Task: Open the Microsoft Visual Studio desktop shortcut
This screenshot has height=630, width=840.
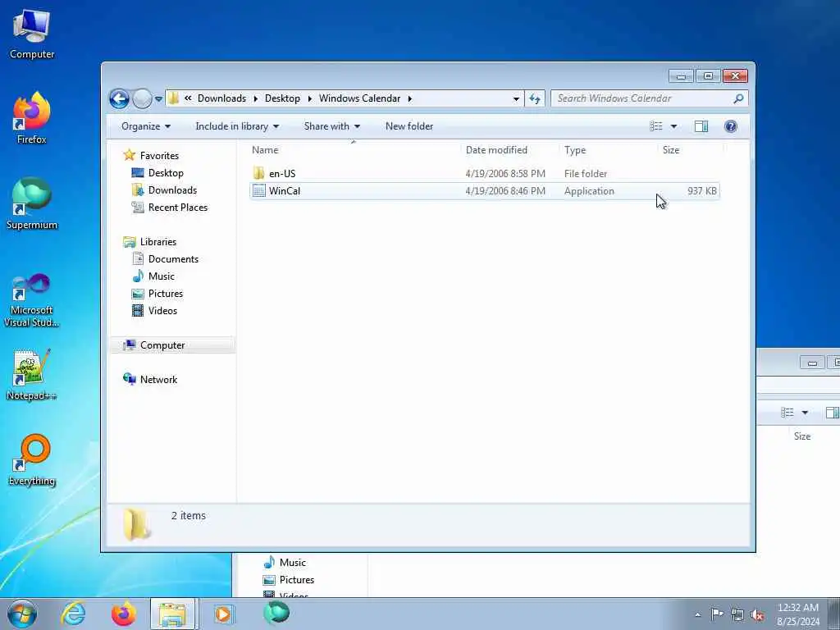Action: click(32, 300)
